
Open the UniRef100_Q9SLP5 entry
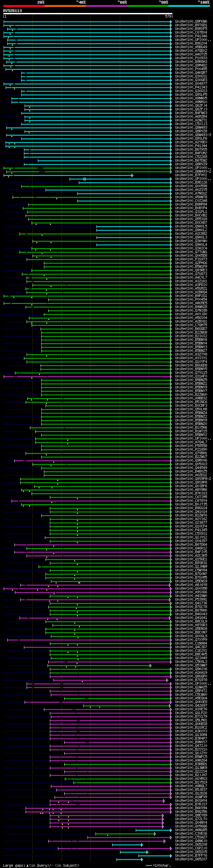[x=191, y=95]
